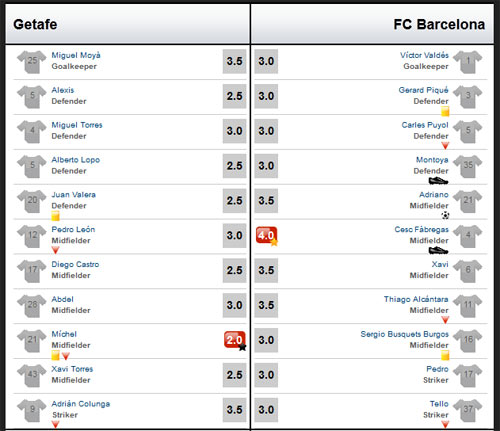Click the assist boot icon under Montoya
Viewport: 500px width, 431px height.
coord(438,181)
